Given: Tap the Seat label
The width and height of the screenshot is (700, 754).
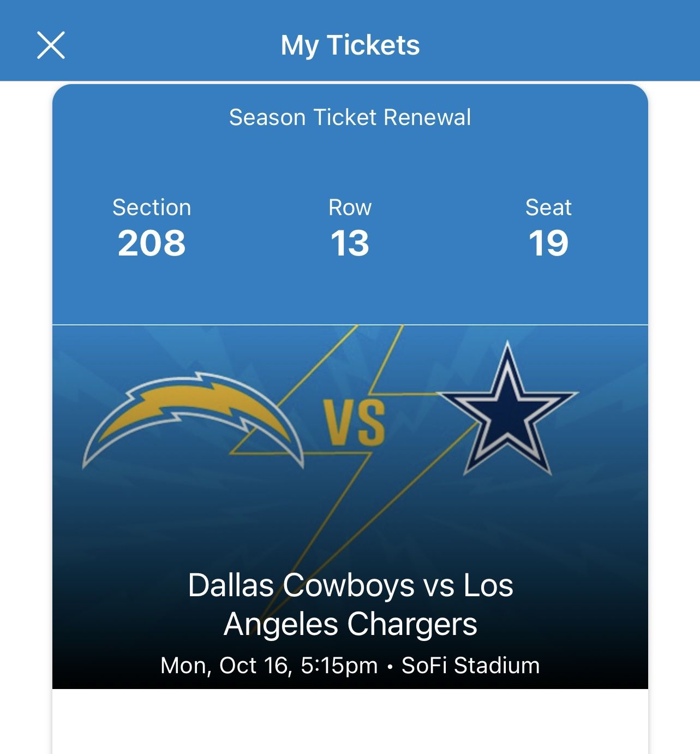Looking at the screenshot, I should pos(548,207).
